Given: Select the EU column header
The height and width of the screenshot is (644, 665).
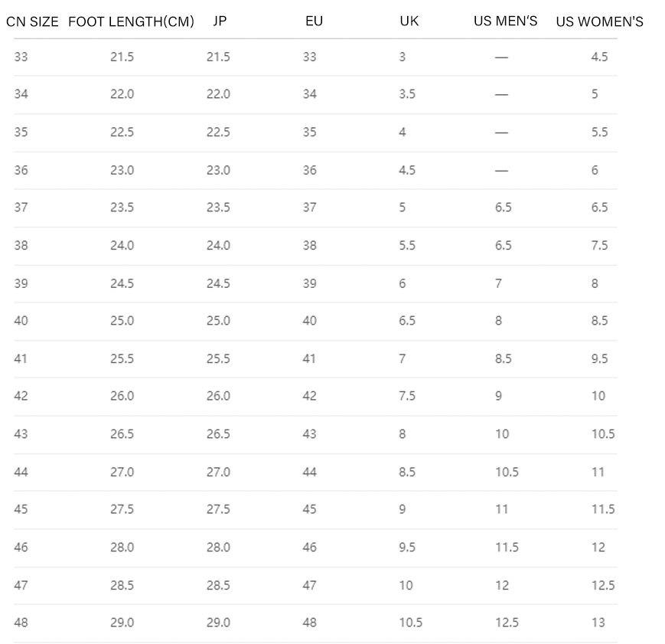Looking at the screenshot, I should point(314,21).
